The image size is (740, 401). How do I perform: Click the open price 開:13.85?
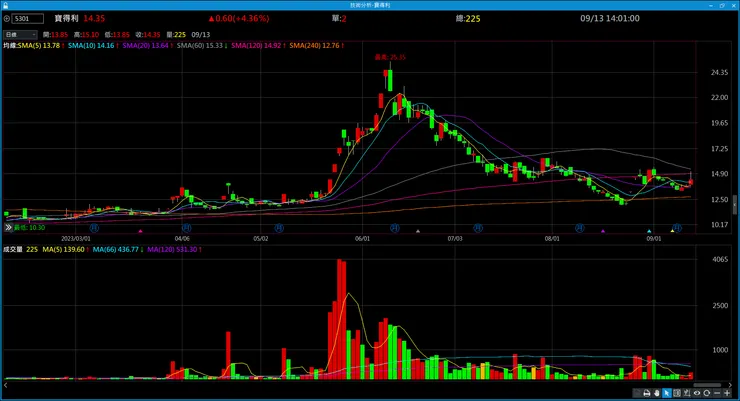(x=55, y=35)
